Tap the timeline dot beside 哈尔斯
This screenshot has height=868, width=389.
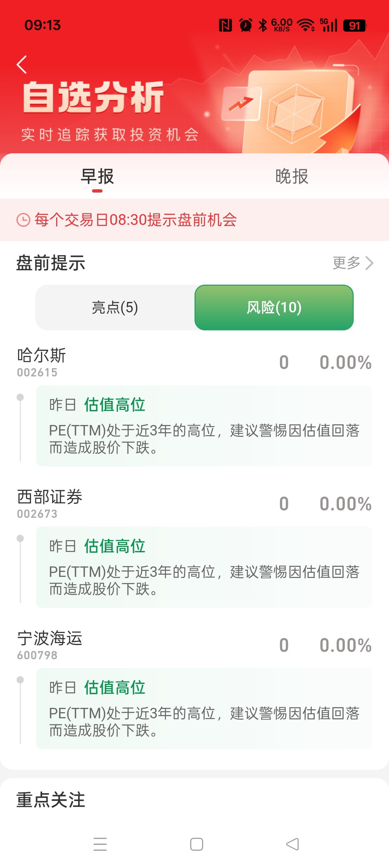[x=20, y=397]
